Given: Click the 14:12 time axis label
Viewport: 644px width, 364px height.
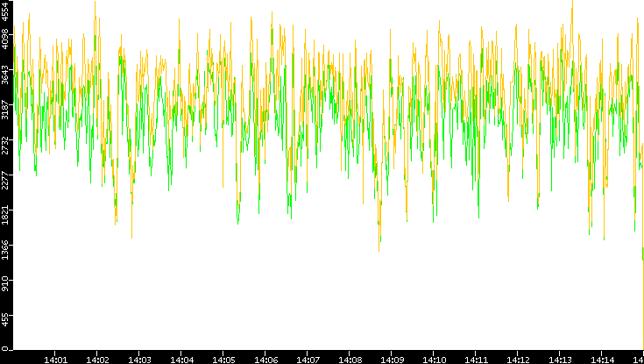Looking at the screenshot, I should [518, 360].
